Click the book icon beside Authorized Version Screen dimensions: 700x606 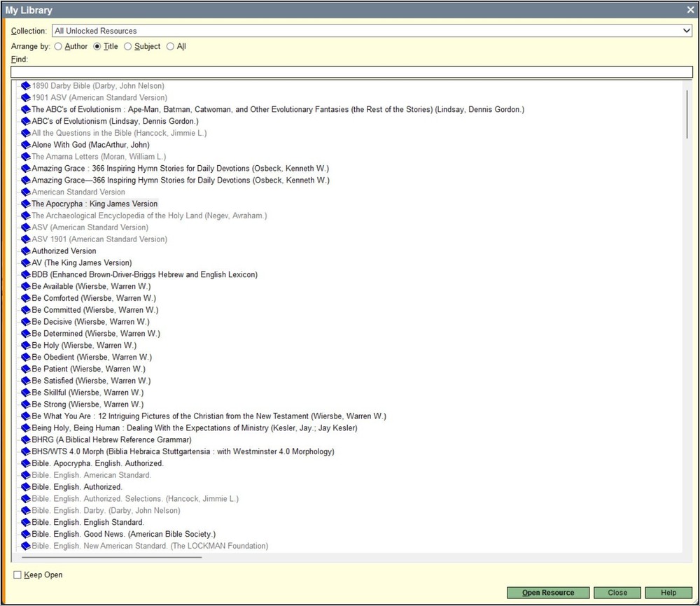pyautogui.click(x=26, y=251)
